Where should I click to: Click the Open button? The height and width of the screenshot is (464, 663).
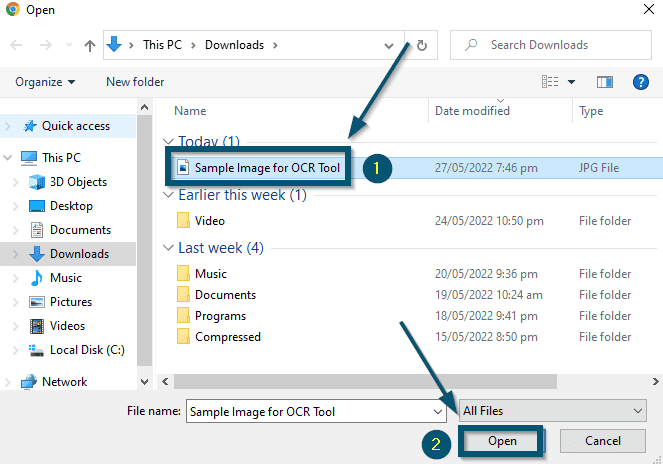tap(502, 441)
